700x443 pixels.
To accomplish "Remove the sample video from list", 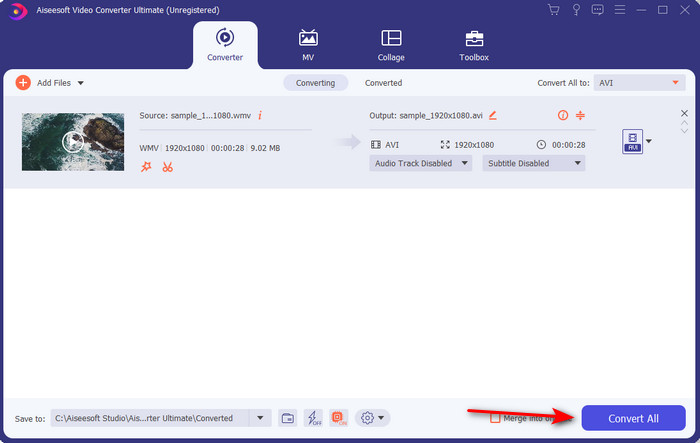I will (x=684, y=113).
